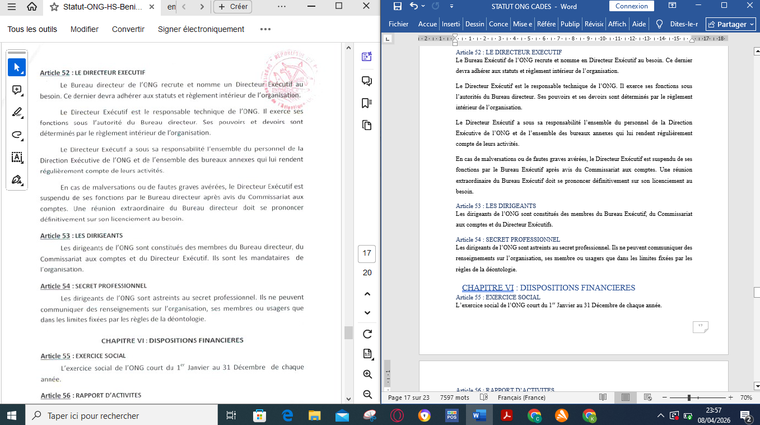Choose the Selection arrow tool in Acrobat
Screen dimensions: 760x425
(x=17, y=67)
